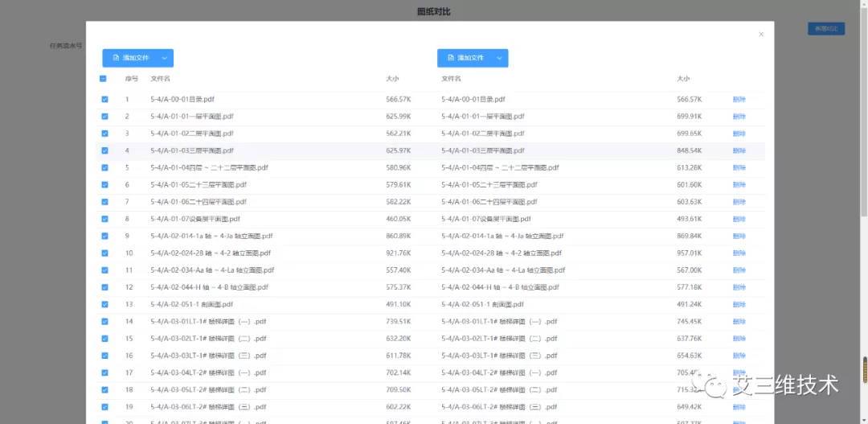868x424 pixels.
Task: Click the right 文件名 column header
Action: pyautogui.click(x=451, y=79)
